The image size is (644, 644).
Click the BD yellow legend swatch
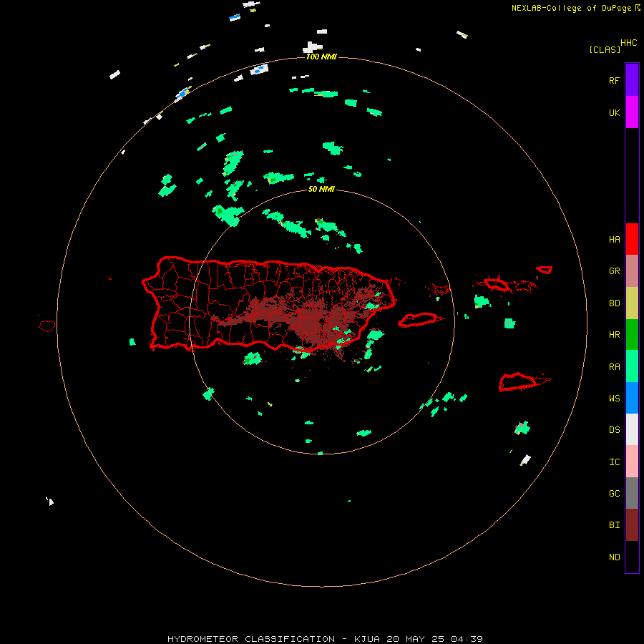coord(632,303)
